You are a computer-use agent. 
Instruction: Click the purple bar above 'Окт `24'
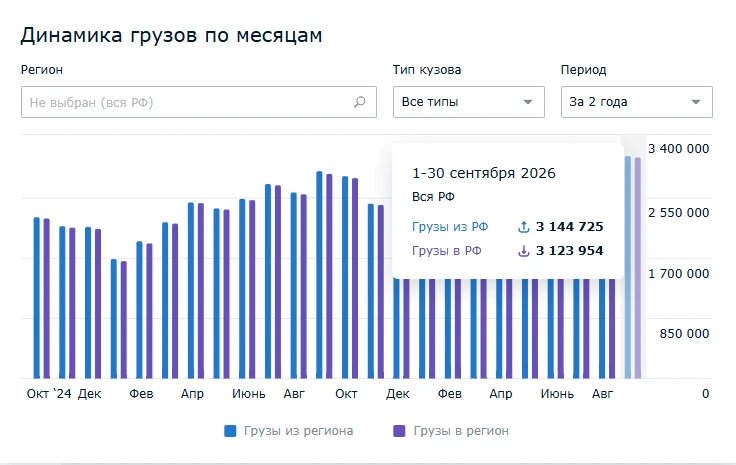(46, 298)
